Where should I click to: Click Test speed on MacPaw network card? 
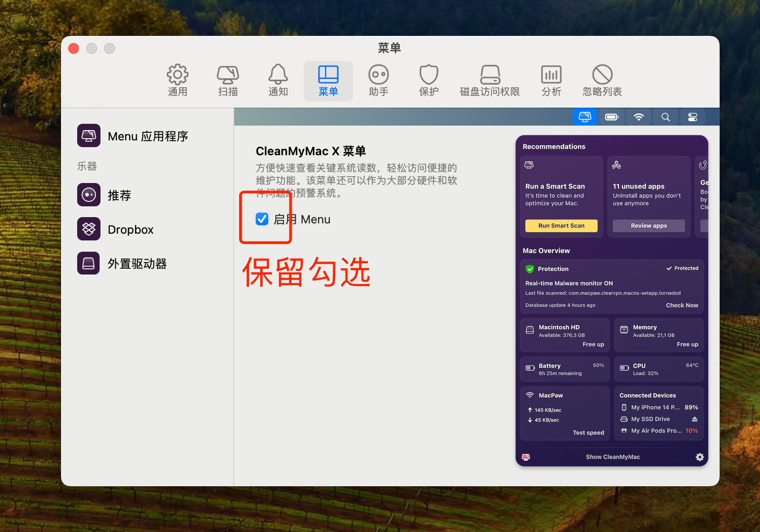[588, 432]
